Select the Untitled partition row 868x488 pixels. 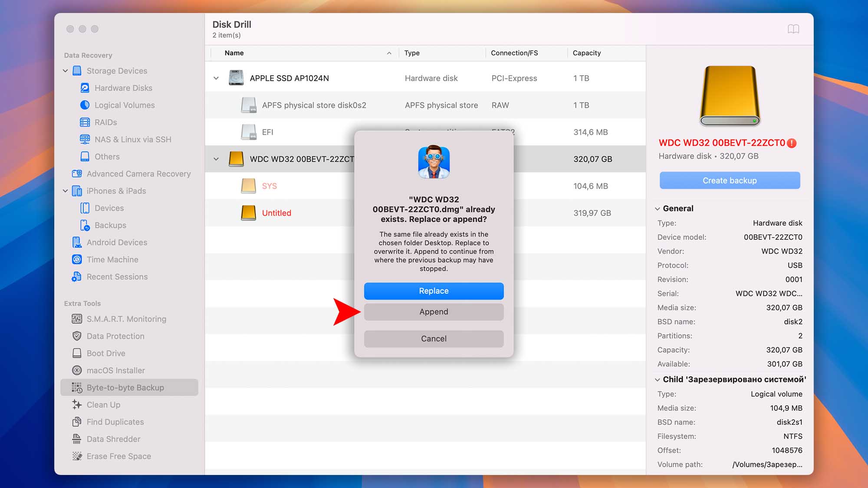point(276,213)
